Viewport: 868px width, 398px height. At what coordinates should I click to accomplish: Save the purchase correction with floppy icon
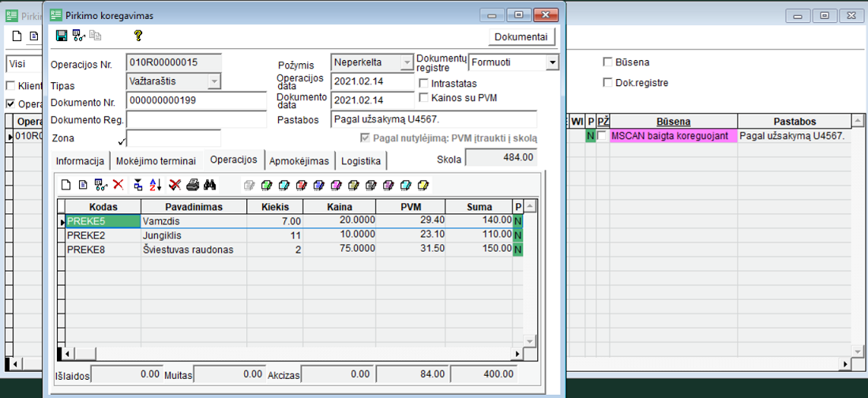[x=62, y=36]
